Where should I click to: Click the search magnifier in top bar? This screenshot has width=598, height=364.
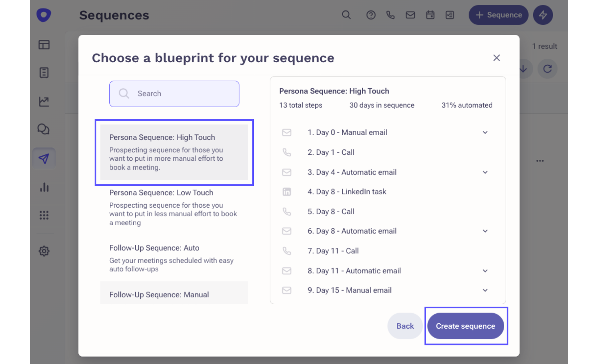(x=346, y=15)
